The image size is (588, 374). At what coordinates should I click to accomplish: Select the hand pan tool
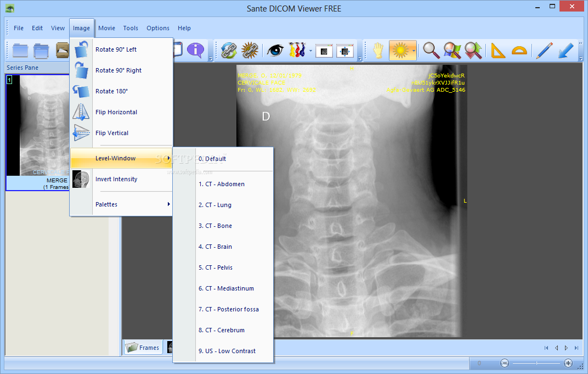[378, 51]
